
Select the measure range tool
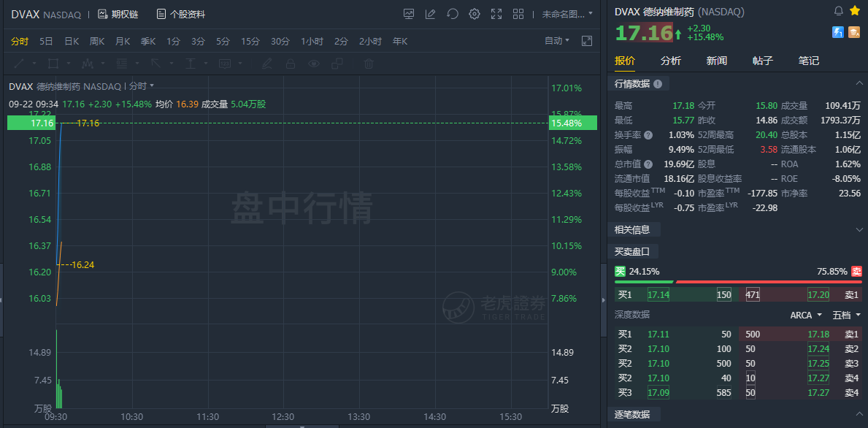[191, 64]
